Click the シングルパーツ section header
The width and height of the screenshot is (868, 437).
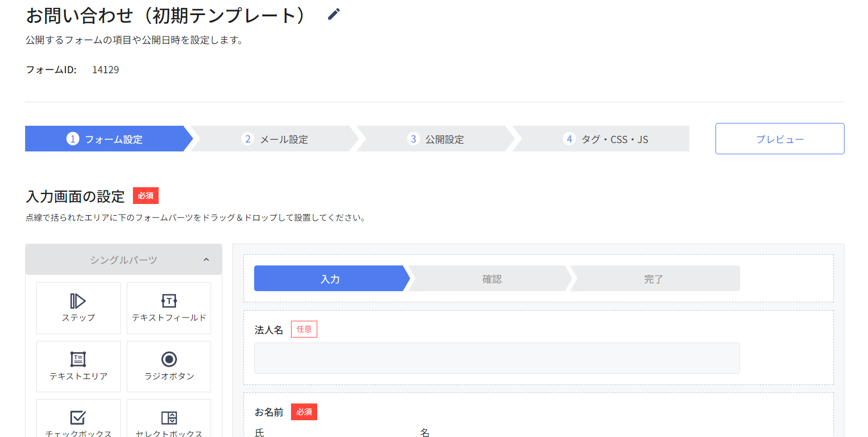[x=123, y=260]
